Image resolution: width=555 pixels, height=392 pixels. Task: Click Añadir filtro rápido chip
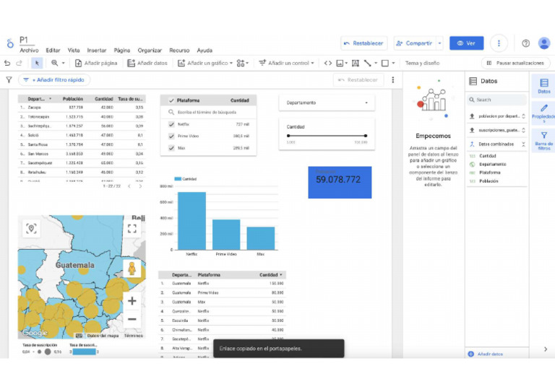pos(54,80)
